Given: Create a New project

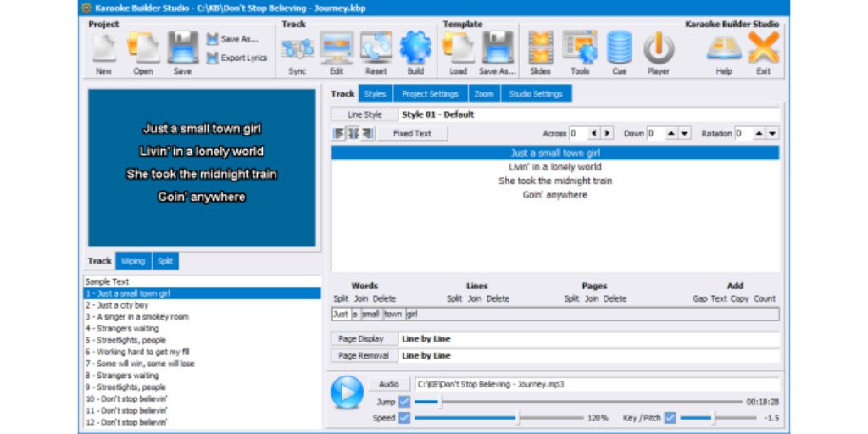Looking at the screenshot, I should tap(103, 54).
